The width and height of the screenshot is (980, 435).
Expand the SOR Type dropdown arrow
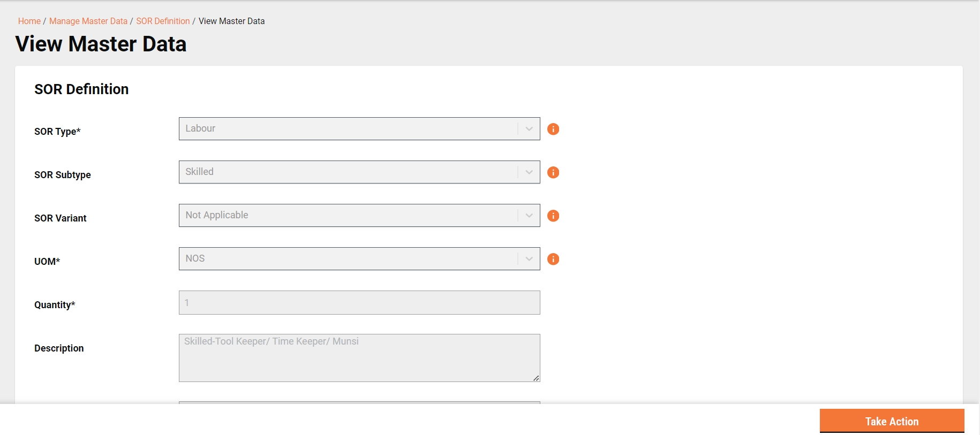(x=529, y=129)
